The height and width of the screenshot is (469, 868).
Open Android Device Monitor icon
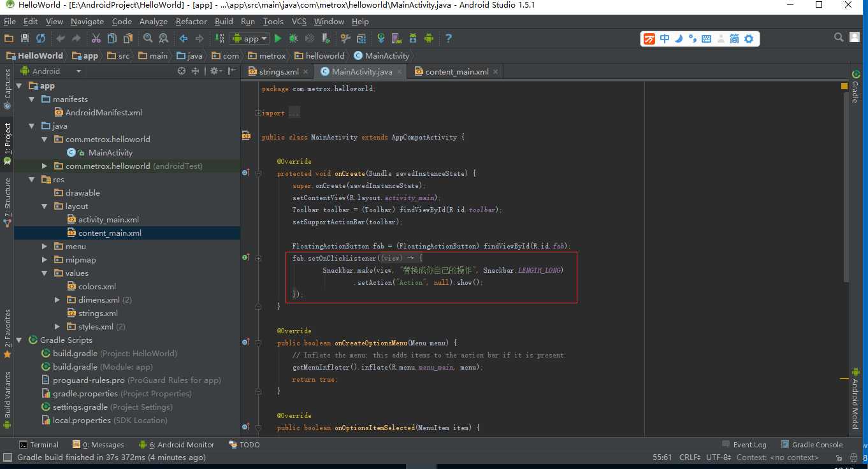point(429,39)
